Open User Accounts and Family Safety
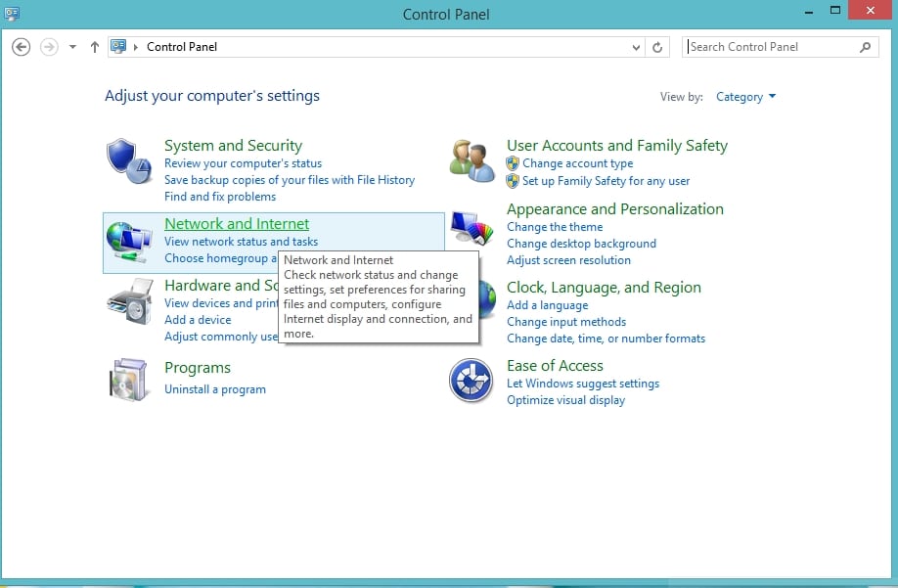The image size is (898, 588). 617,146
